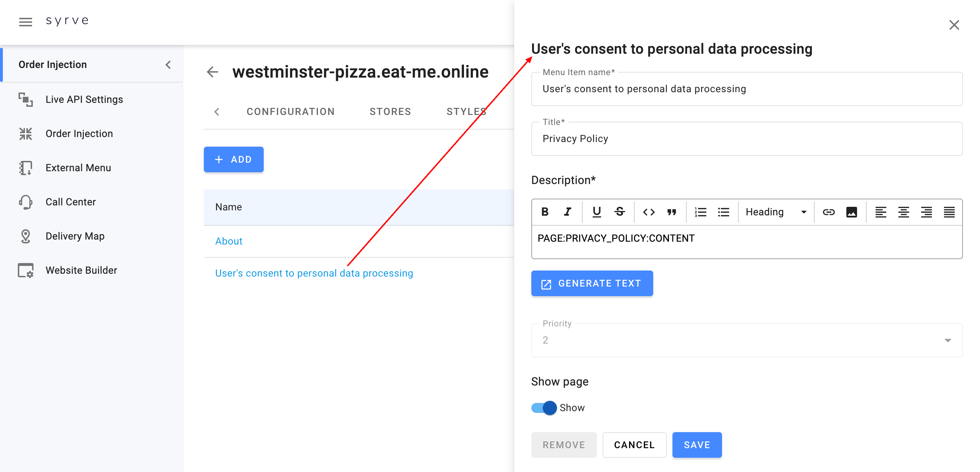Viewport: 980px width, 472px height.
Task: Add a blockquote with quote icon
Action: (x=671, y=212)
